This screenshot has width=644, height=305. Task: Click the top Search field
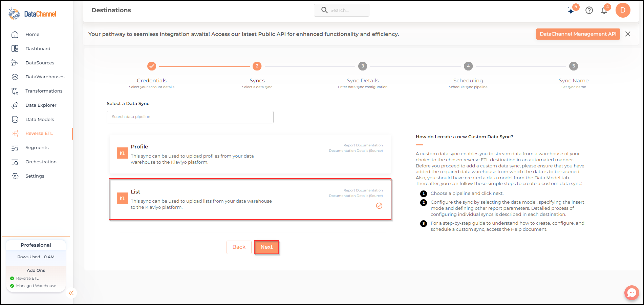[341, 10]
